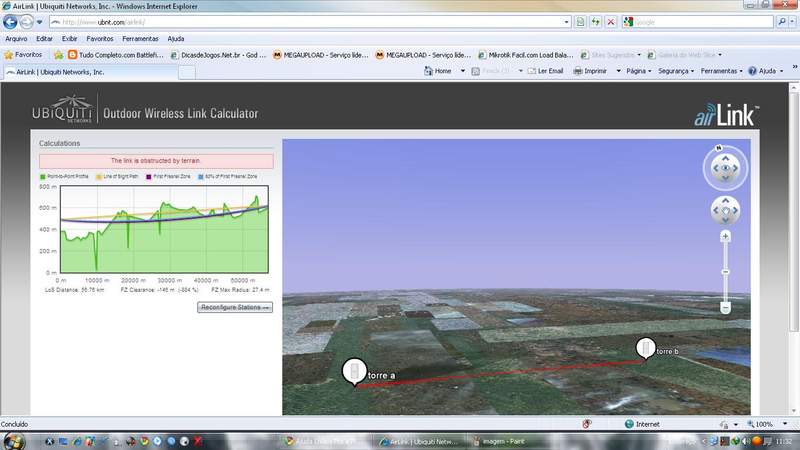
Task: Expand the address bar history dropdown
Action: 566,22
